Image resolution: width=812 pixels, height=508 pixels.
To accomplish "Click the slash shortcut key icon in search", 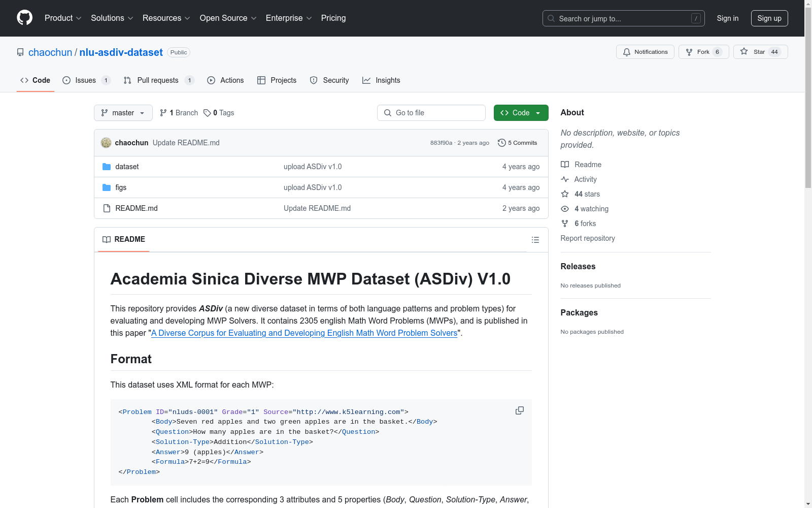I will coord(696,18).
